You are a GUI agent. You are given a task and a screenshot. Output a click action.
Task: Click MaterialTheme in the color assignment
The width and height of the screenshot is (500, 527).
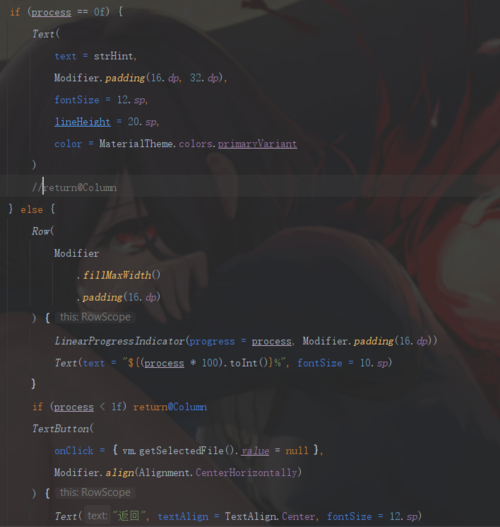[136, 144]
